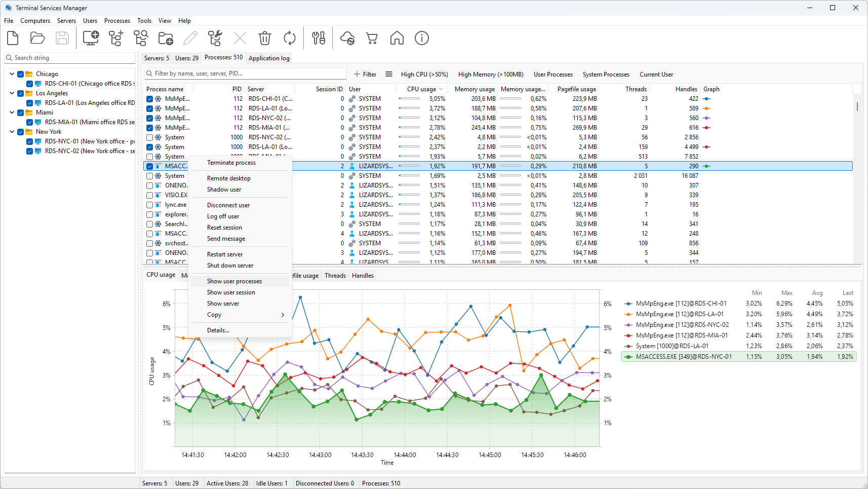868x489 pixels.
Task: Switch to the Application log tab
Action: [x=269, y=58]
